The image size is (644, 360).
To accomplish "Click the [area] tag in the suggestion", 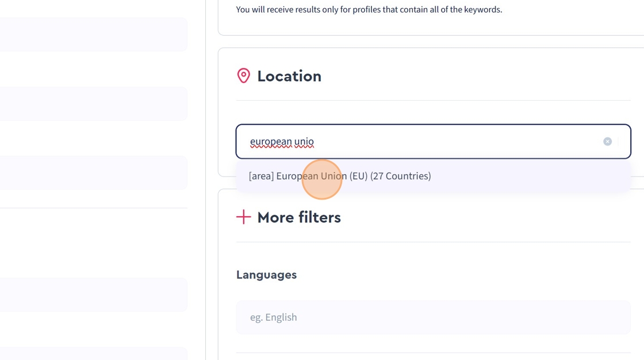I will point(261,176).
